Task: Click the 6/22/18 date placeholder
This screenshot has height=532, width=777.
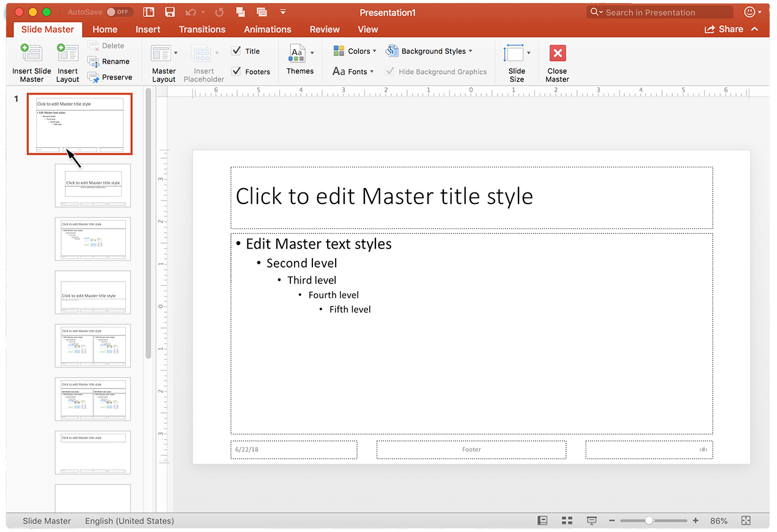Action: [x=294, y=450]
